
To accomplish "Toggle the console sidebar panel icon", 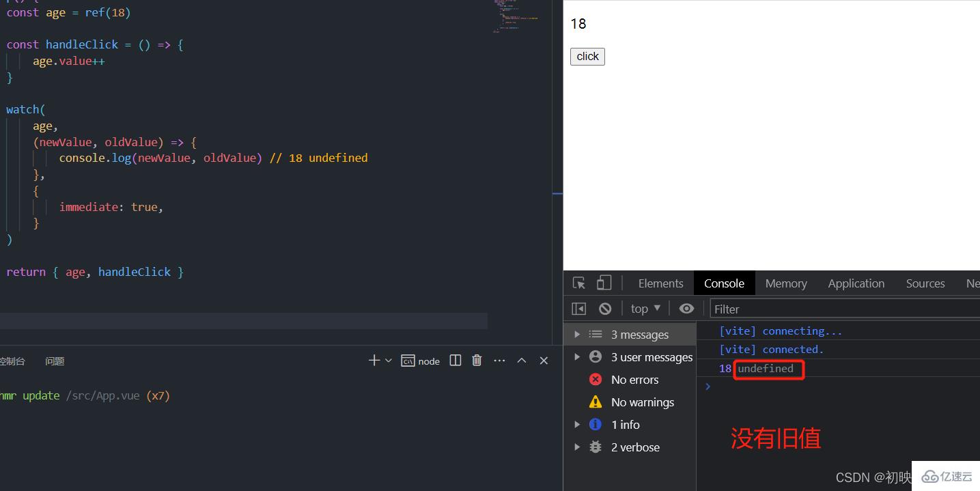I will [x=579, y=309].
